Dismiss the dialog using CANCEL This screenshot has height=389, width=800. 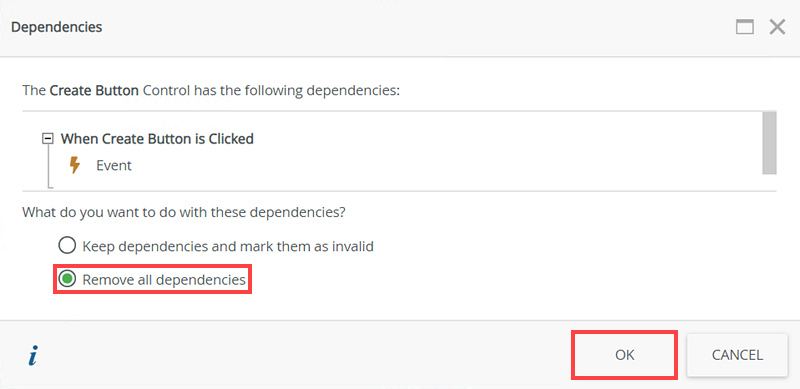point(737,355)
